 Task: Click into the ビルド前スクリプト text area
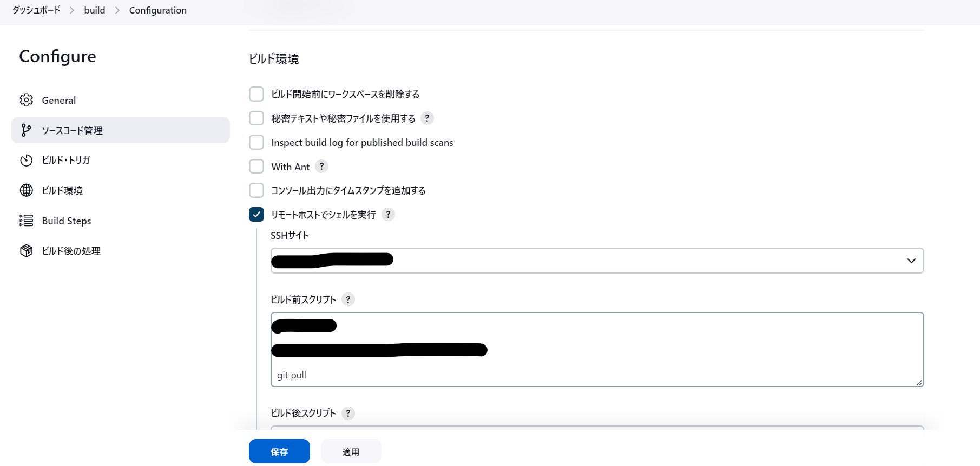[x=597, y=349]
